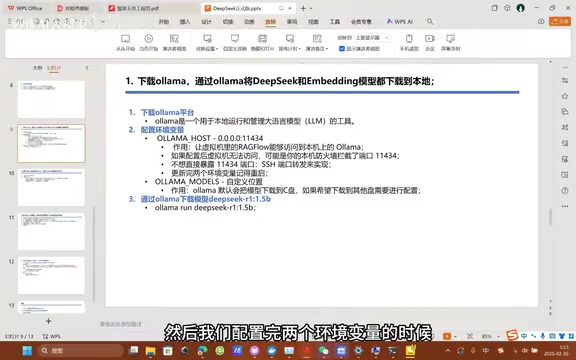
Task: Open WPS AI tab
Action: click(x=400, y=22)
